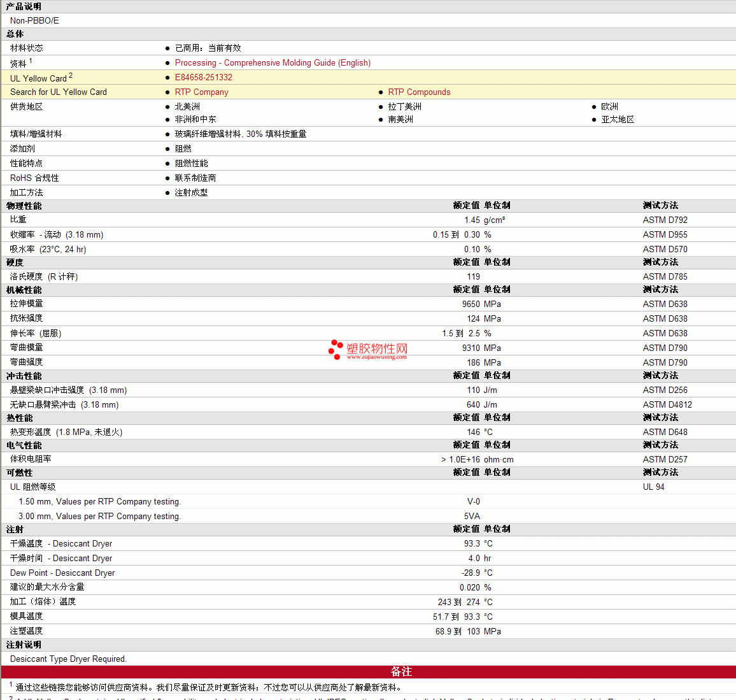Click the '阻燃性能' feature value
This screenshot has height=700, width=736.
(x=192, y=163)
